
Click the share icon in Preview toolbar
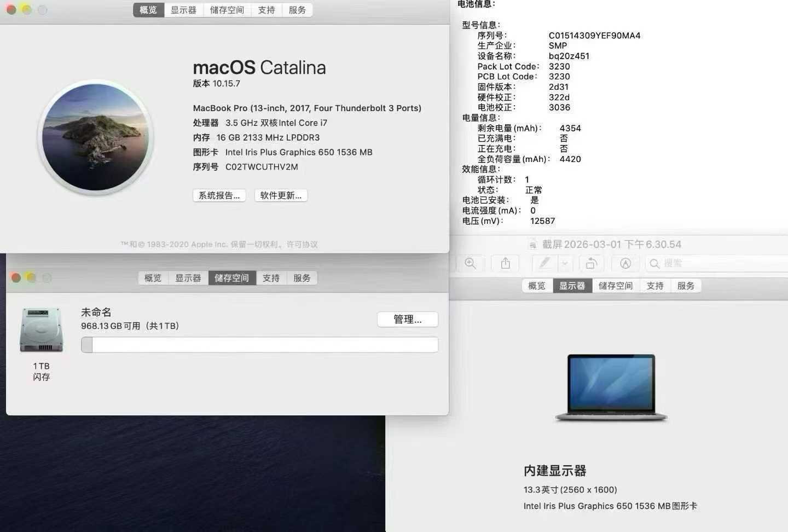pos(506,263)
